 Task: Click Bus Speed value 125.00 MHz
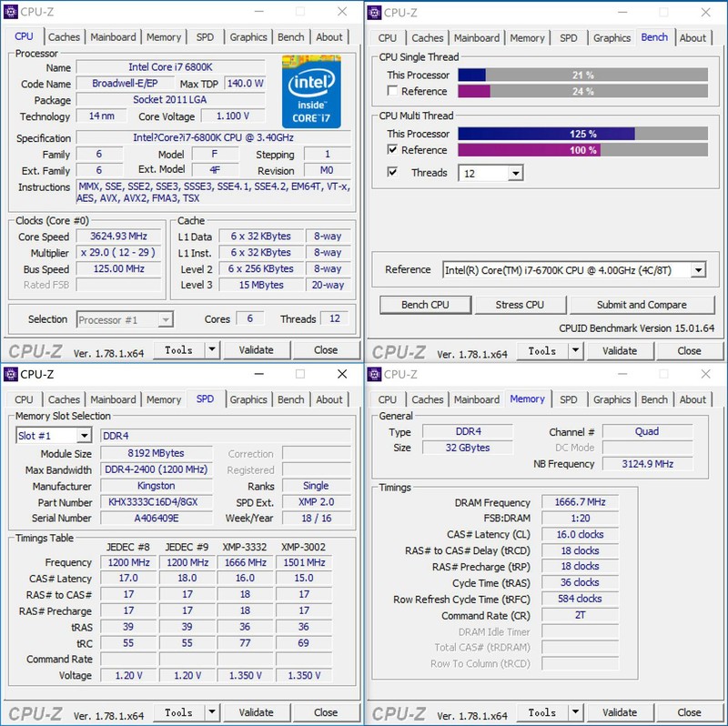tap(118, 268)
